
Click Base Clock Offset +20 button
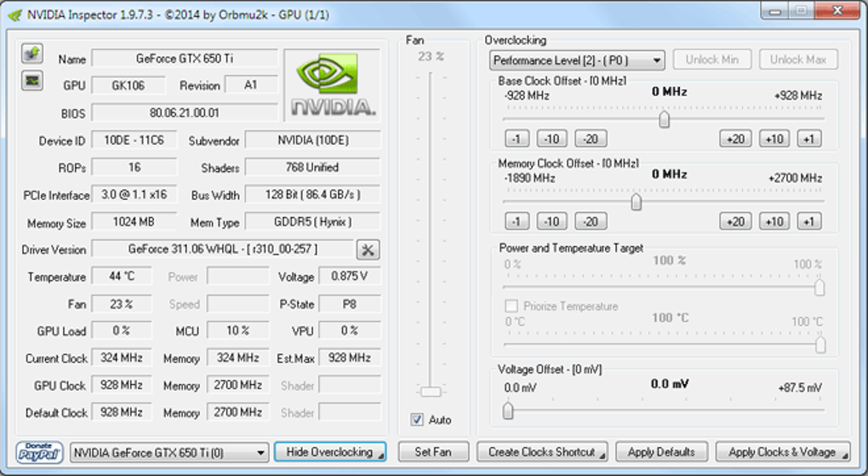tap(735, 139)
